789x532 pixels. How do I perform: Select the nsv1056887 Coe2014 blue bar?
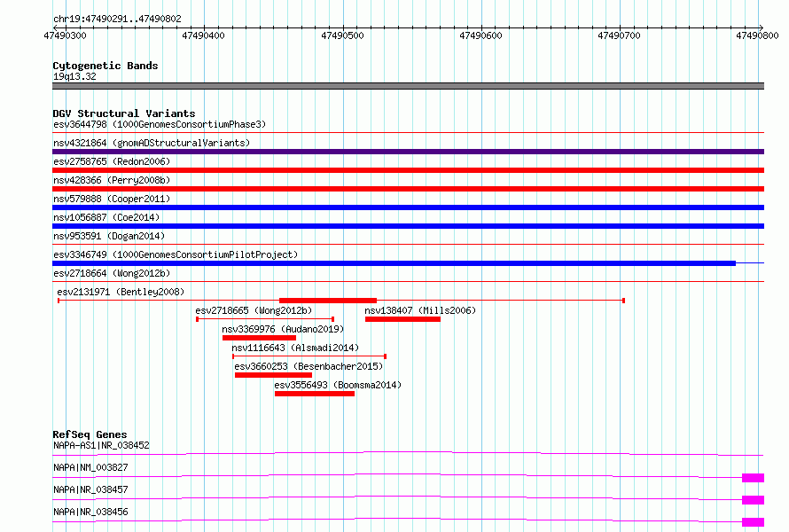point(408,226)
